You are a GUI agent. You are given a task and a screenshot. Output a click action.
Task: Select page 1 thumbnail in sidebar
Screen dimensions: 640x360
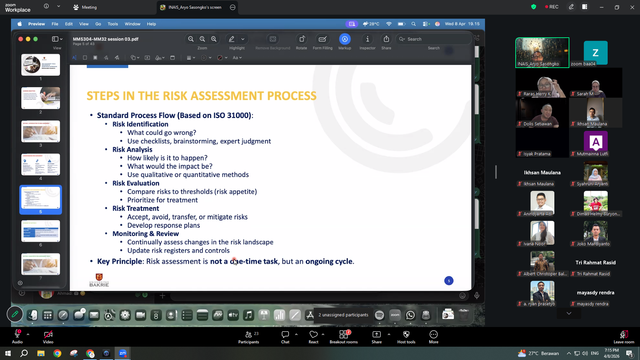tap(40, 65)
